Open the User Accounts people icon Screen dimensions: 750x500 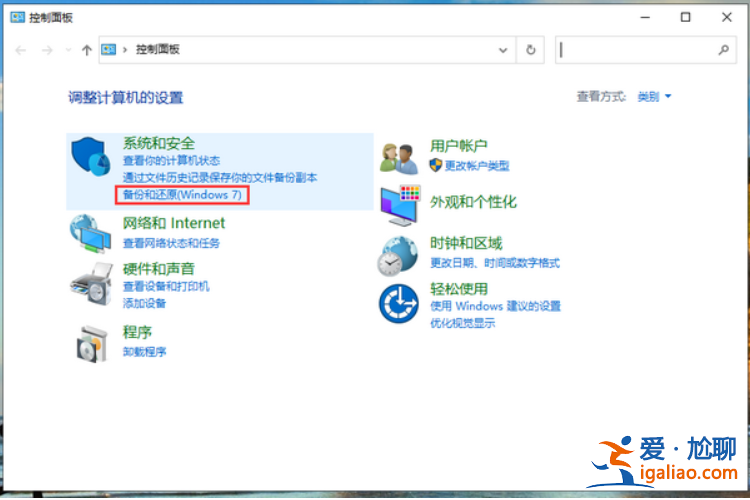(x=399, y=158)
